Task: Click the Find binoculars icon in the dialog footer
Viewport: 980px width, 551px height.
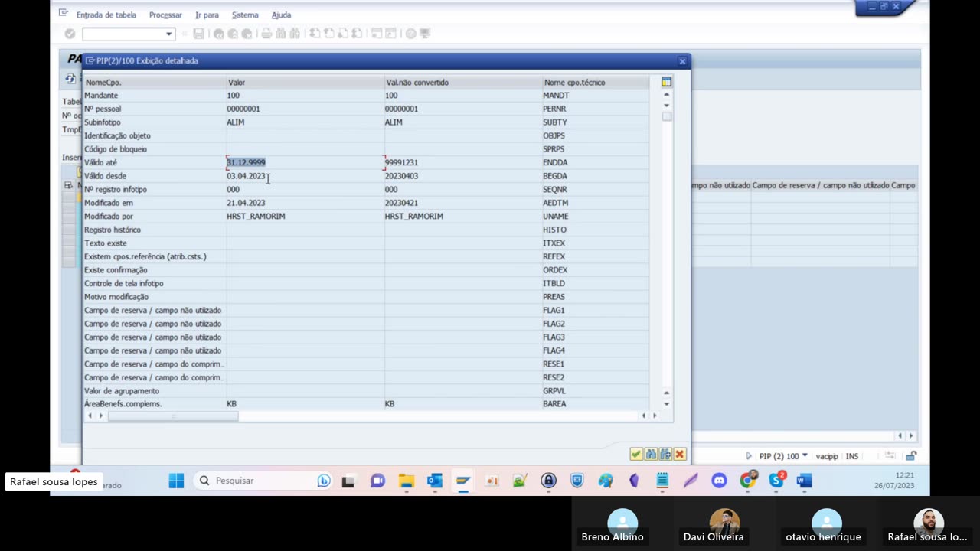Action: click(651, 455)
